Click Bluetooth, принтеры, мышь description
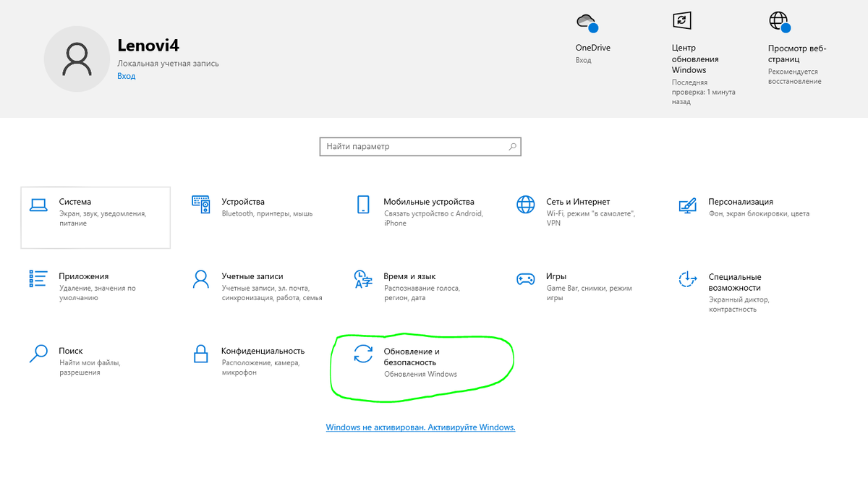 pyautogui.click(x=267, y=214)
